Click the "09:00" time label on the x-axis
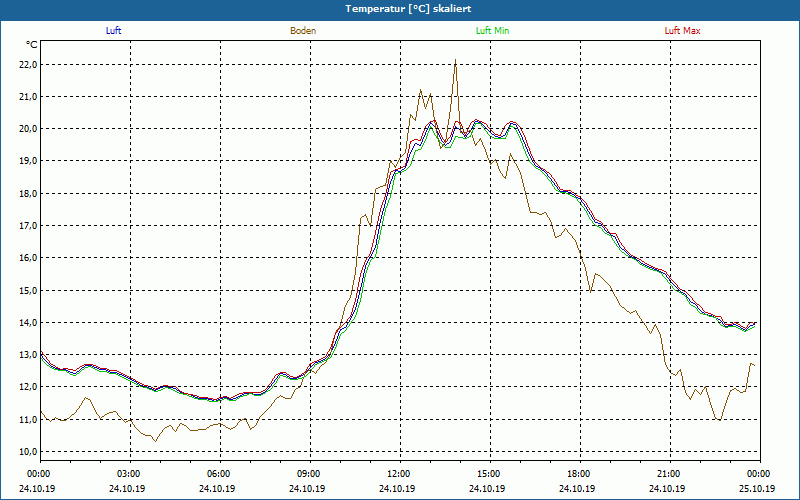The height and width of the screenshot is (500, 800). click(310, 474)
